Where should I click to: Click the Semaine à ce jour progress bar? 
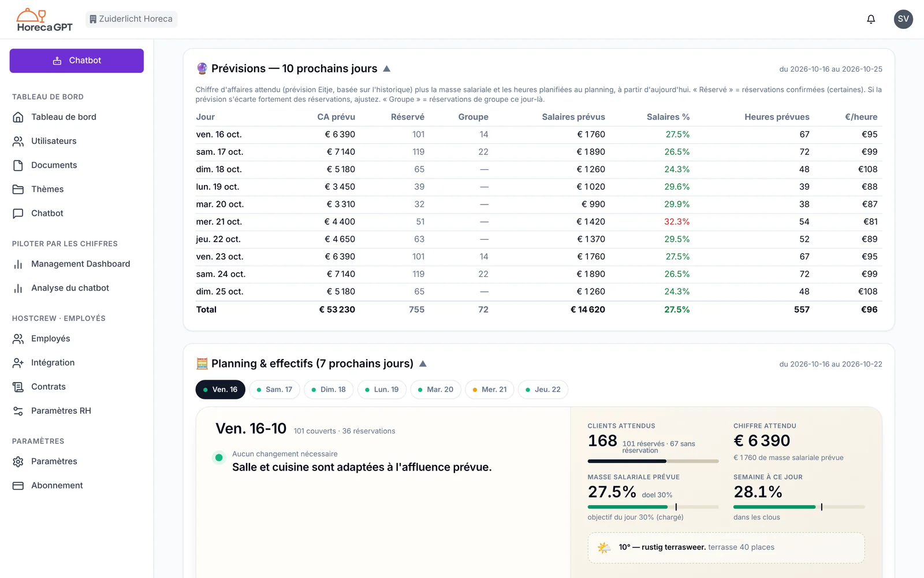[x=799, y=507]
